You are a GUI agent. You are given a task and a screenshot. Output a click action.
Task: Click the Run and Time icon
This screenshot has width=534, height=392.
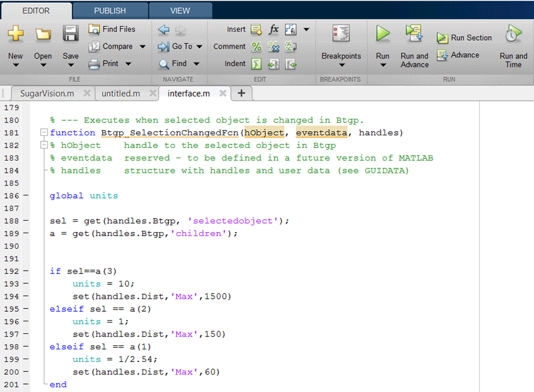coord(513,33)
